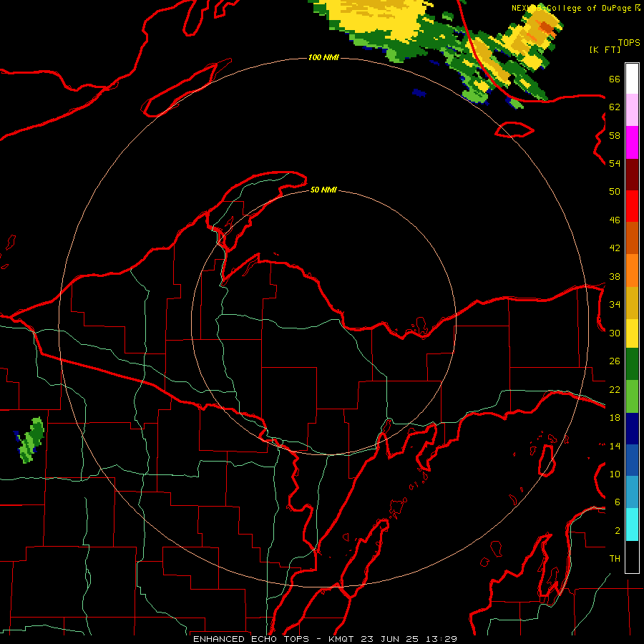Click the legend value "6"
Screen dimensions: 644x644
click(x=617, y=502)
